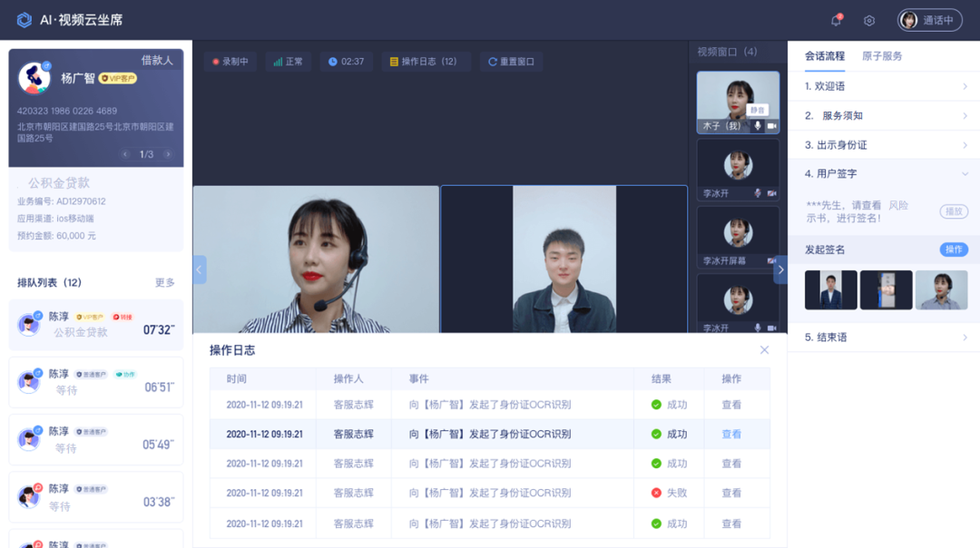This screenshot has width=980, height=548.
Task: Open the settings gear icon
Action: coord(868,19)
